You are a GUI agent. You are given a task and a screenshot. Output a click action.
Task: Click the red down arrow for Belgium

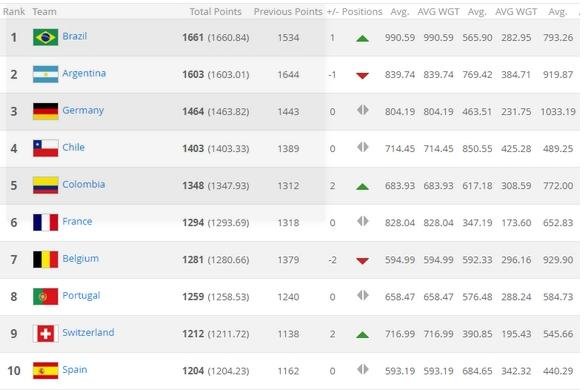coord(362,260)
